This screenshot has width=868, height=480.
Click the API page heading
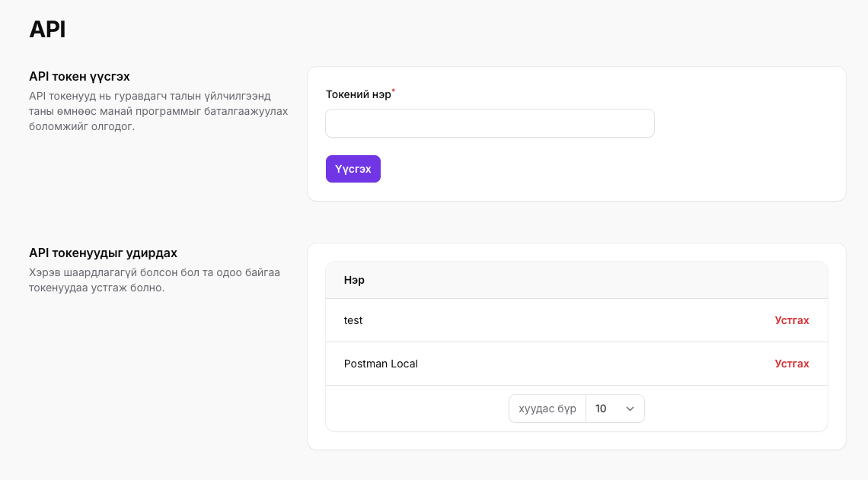tap(47, 30)
